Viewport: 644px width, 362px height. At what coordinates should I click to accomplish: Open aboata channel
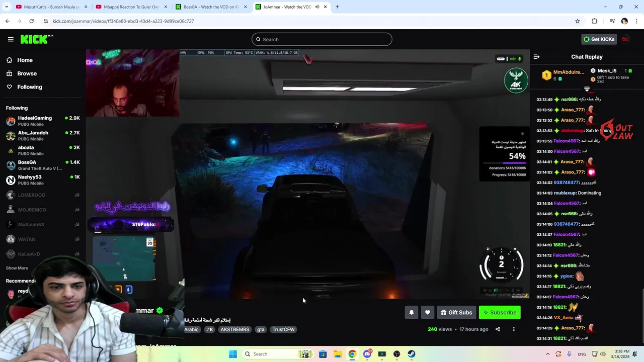coord(43,150)
